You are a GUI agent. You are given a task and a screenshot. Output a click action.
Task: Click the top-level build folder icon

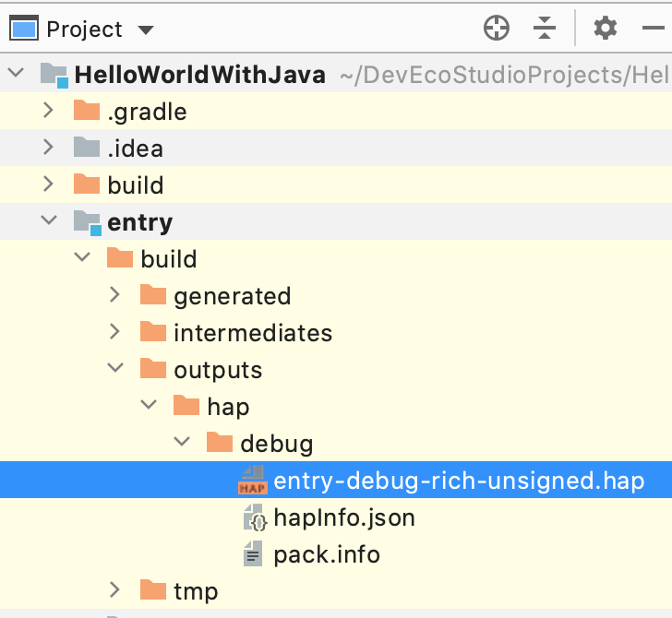[87, 184]
